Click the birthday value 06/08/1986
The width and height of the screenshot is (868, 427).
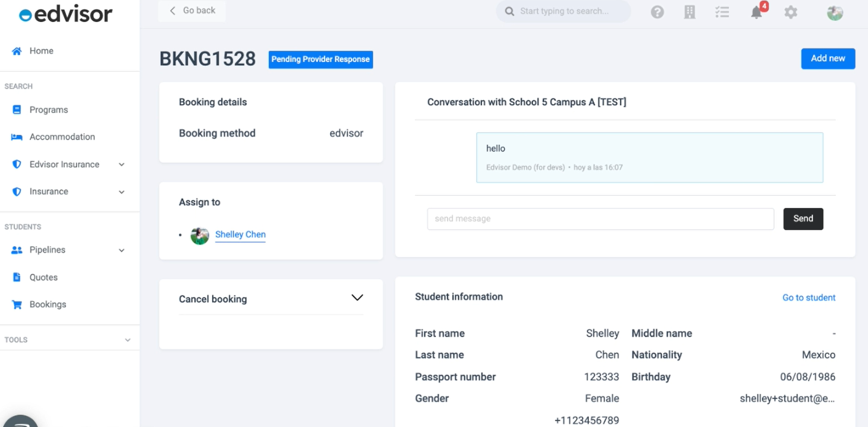(x=808, y=377)
